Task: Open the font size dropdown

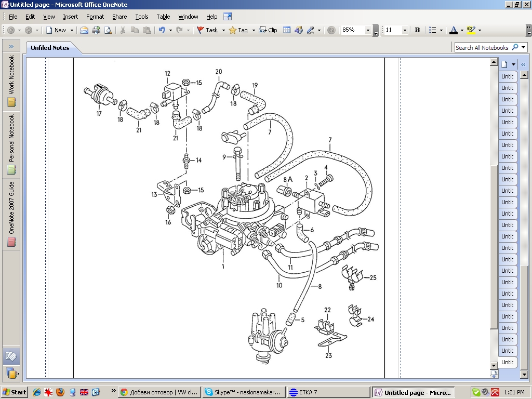Action: (x=405, y=30)
